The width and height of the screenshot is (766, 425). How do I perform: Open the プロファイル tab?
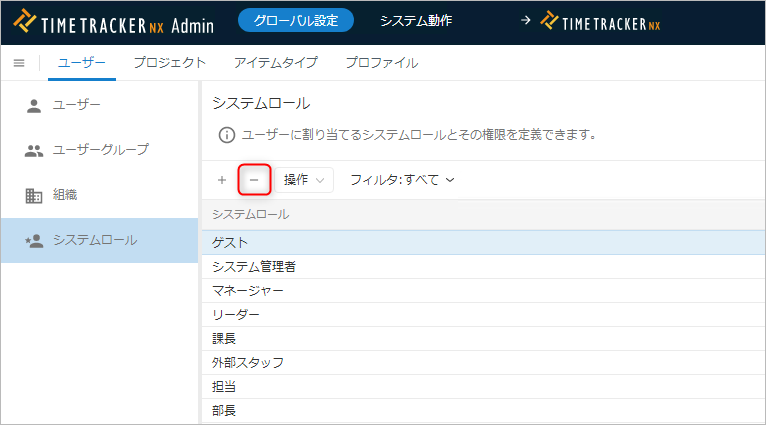381,63
